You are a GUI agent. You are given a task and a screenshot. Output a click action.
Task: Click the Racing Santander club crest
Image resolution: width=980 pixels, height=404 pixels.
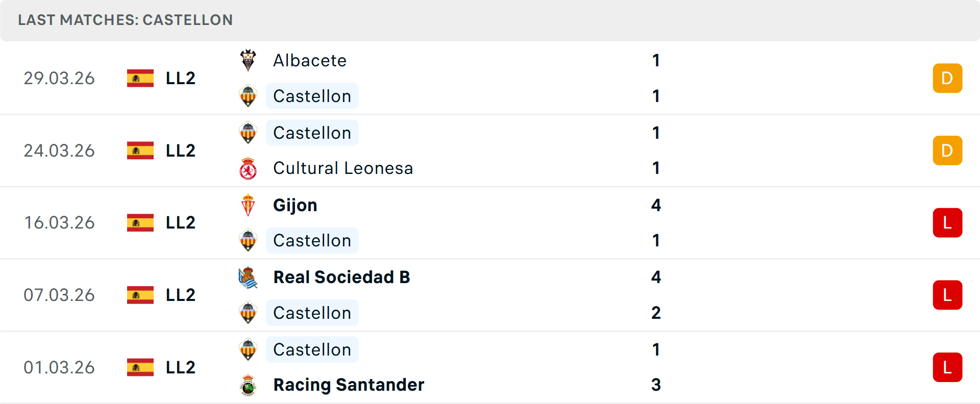[248, 385]
